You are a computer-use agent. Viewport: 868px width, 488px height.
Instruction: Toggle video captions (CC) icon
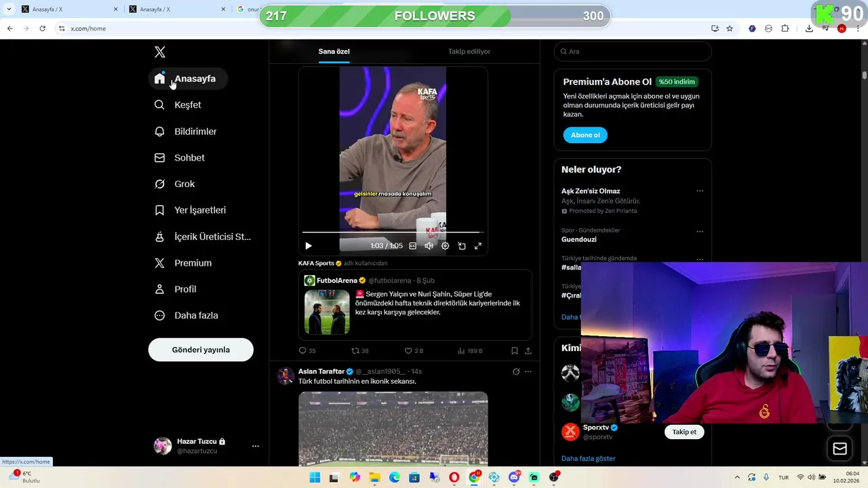point(412,246)
